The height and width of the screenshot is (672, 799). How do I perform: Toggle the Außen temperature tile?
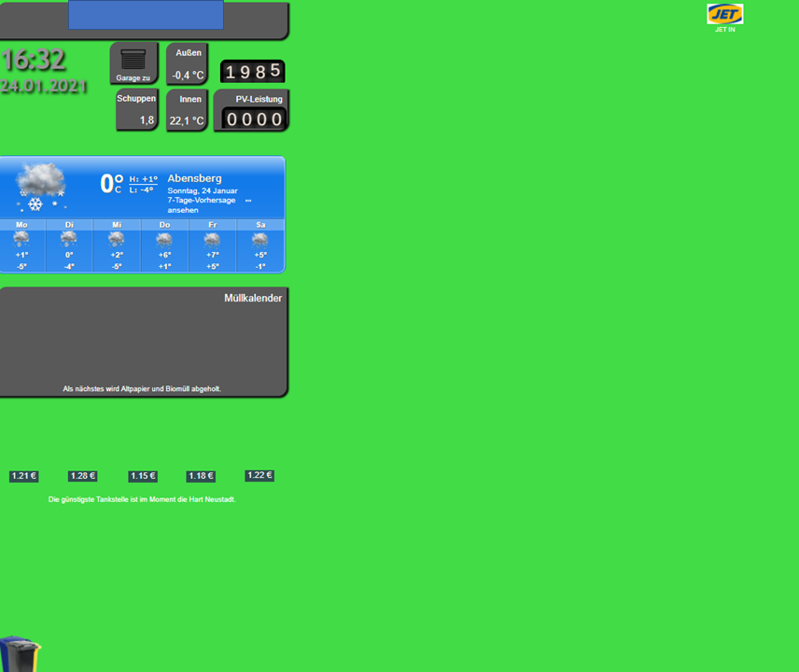[x=187, y=63]
